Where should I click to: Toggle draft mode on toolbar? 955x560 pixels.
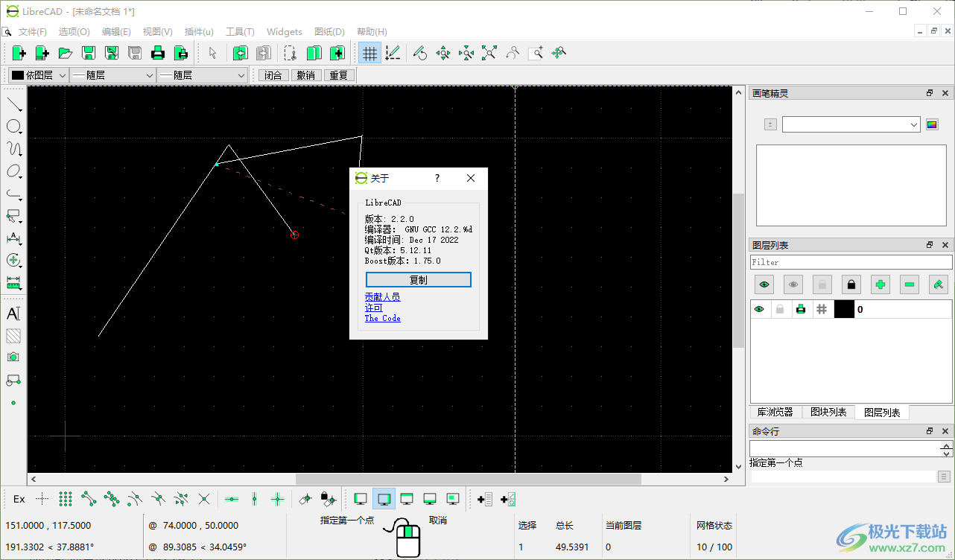(x=393, y=53)
